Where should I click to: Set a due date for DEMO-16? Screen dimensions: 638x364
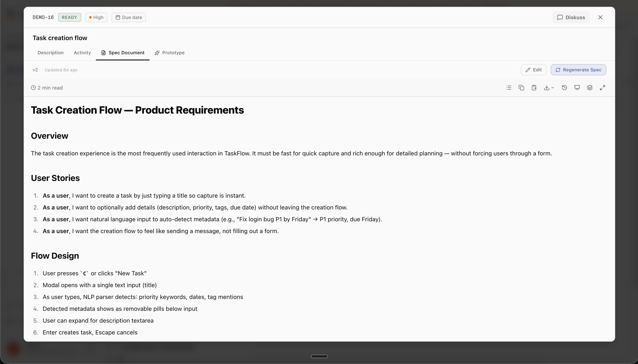pyautogui.click(x=128, y=17)
